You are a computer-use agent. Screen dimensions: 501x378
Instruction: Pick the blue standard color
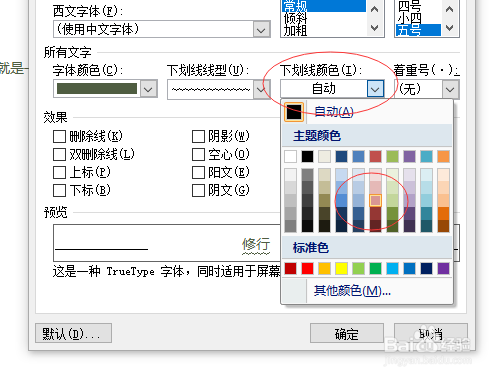point(409,268)
